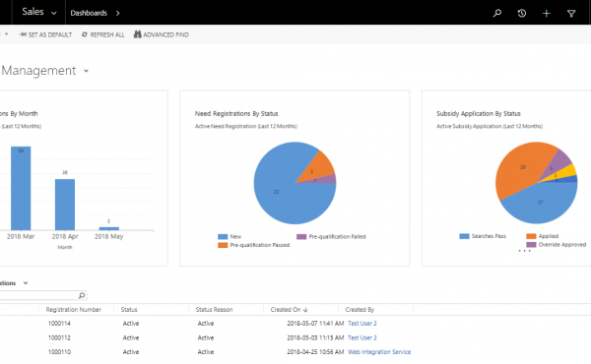Click the Created On sort arrow
The image size is (591, 364).
(x=305, y=310)
